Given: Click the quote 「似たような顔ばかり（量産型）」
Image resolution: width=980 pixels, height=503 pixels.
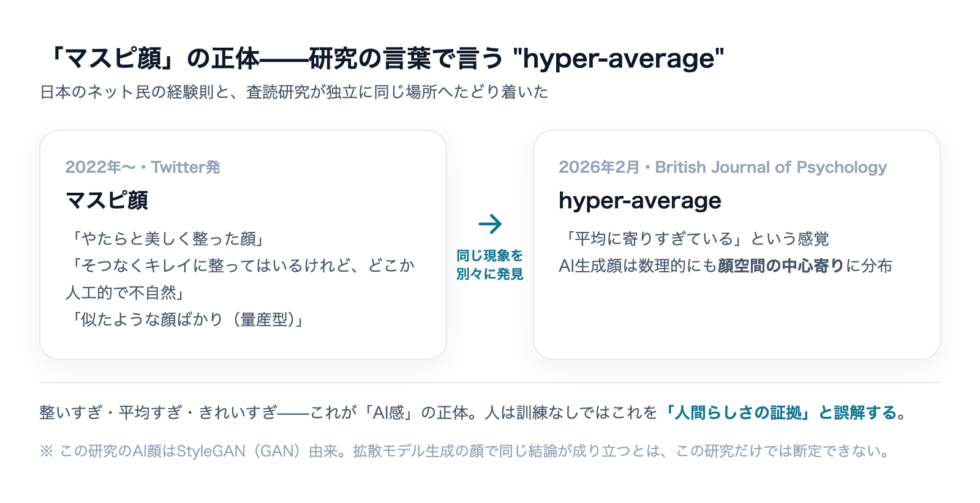Looking at the screenshot, I should point(186,319).
